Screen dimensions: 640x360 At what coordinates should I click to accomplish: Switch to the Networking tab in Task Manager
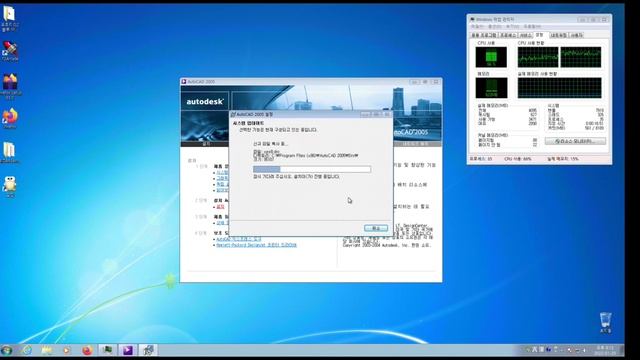point(558,36)
